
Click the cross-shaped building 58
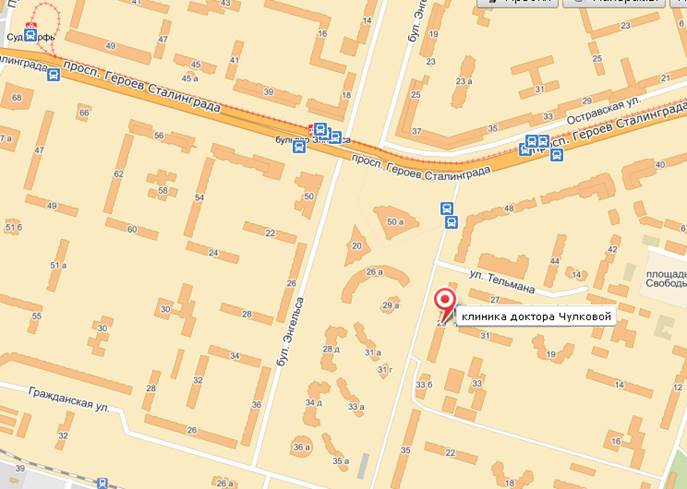(x=163, y=186)
